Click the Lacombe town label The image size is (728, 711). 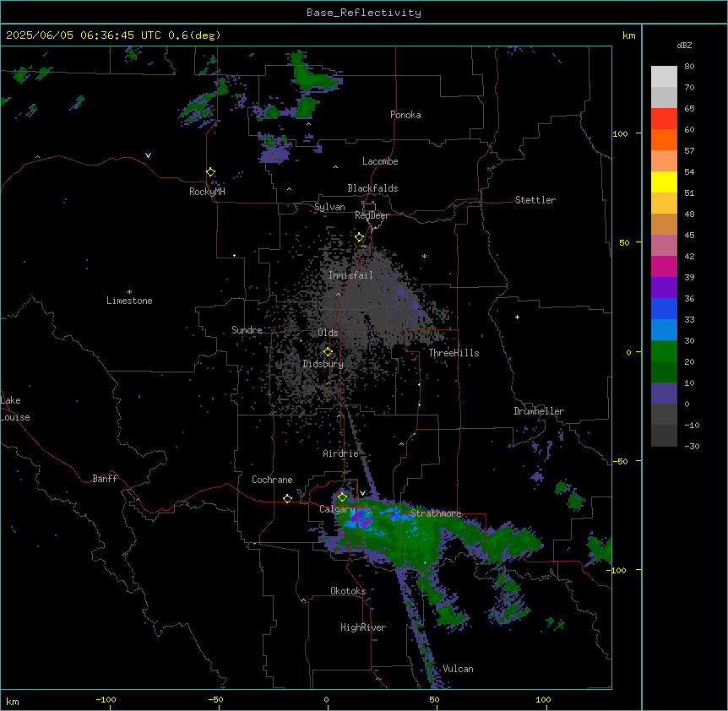tap(380, 161)
